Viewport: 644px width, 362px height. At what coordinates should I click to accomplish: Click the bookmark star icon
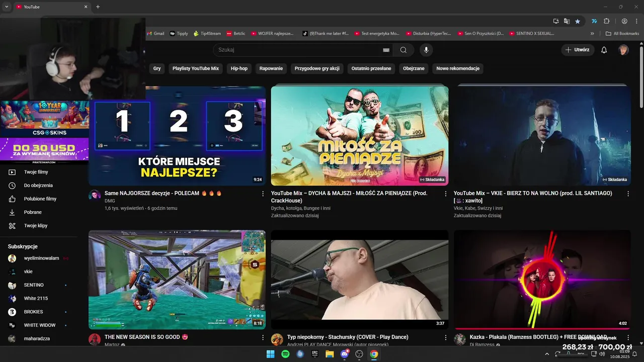[578, 21]
